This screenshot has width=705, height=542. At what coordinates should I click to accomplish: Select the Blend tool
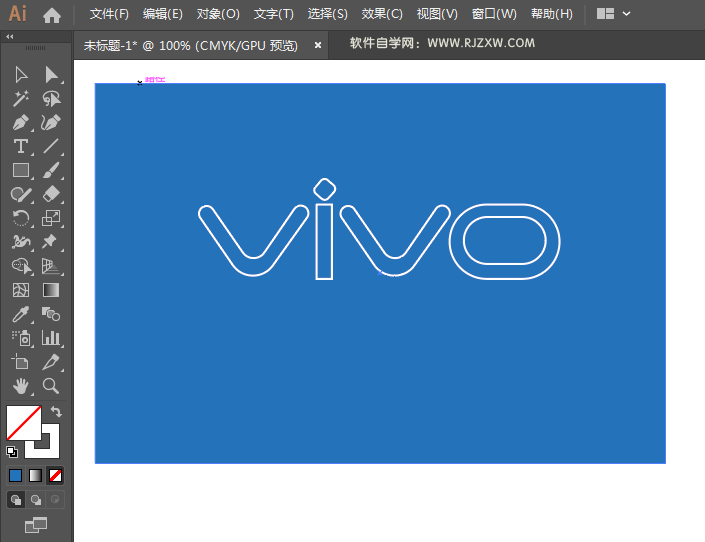pyautogui.click(x=51, y=314)
